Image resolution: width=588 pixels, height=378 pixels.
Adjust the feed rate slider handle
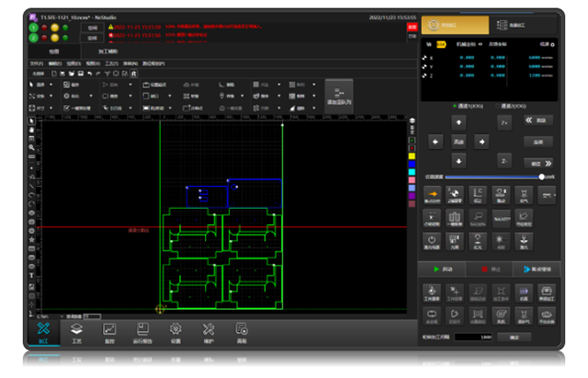pyautogui.click(x=541, y=177)
